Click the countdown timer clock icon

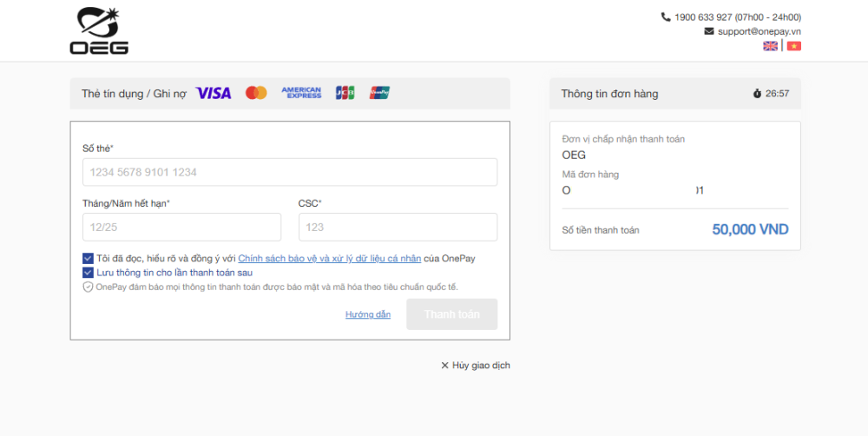click(757, 94)
